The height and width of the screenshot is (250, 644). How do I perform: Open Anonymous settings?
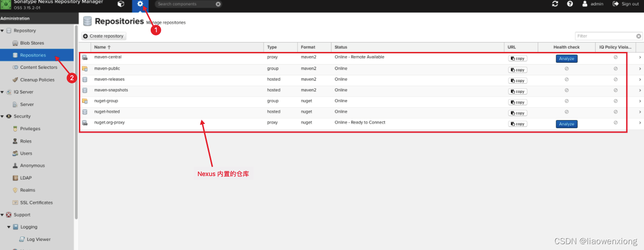(x=32, y=165)
